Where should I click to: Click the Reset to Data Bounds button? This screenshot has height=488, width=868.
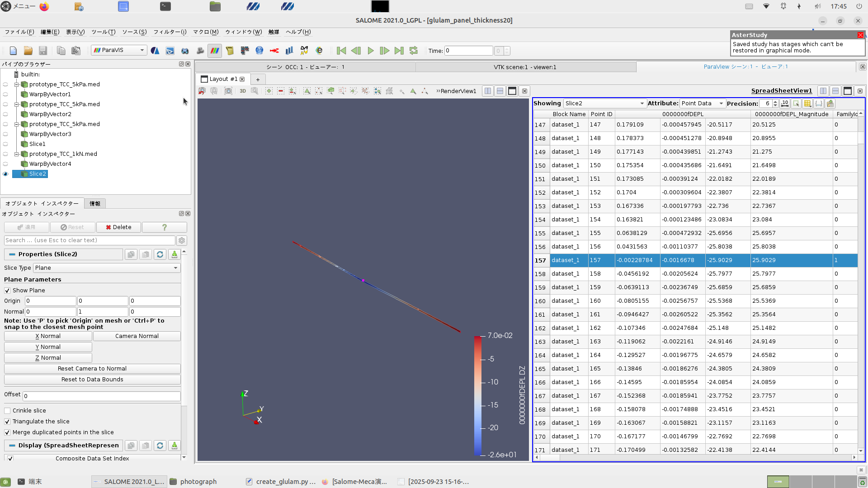pyautogui.click(x=92, y=380)
